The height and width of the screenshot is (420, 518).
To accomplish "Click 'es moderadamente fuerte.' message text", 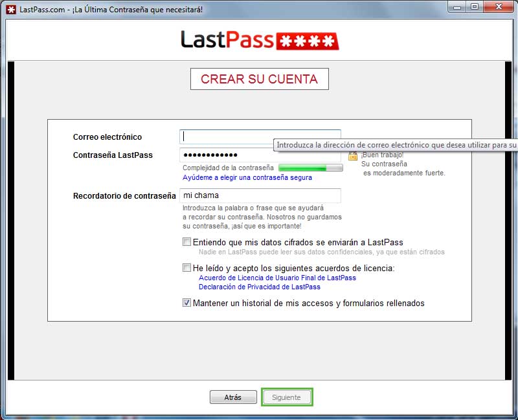I will pos(404,173).
